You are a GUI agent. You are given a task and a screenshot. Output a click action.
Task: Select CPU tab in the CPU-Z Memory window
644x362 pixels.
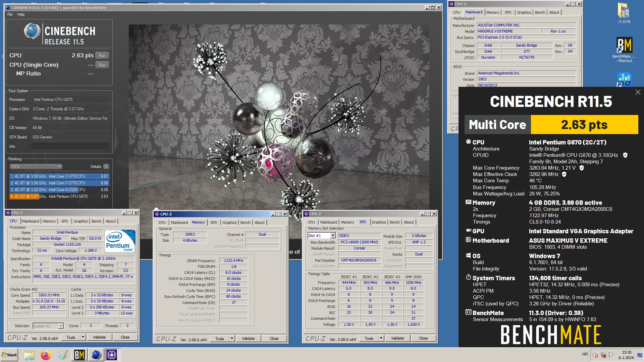(162, 223)
